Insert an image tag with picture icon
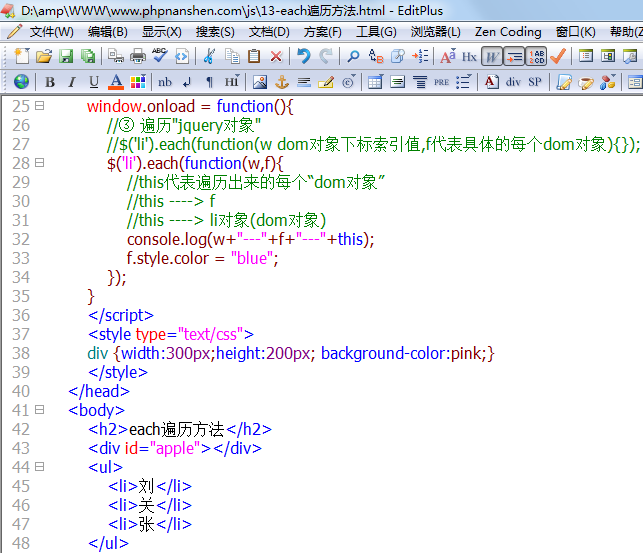643x553 pixels. 260,82
